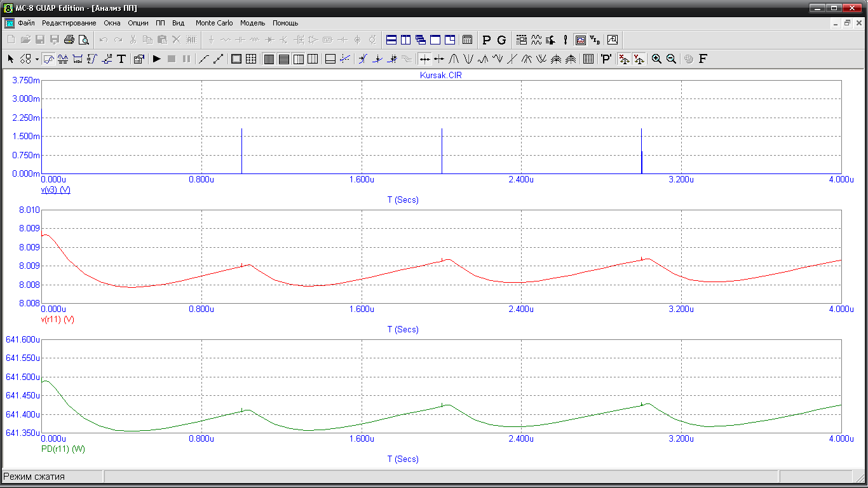
Task: Click the 'P' properties toolbar button
Action: tap(487, 40)
